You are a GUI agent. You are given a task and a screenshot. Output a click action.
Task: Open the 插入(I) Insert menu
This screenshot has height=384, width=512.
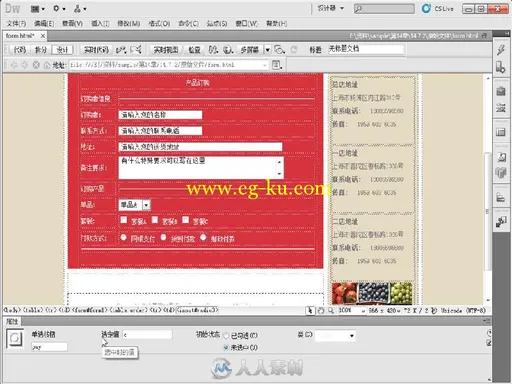(100, 23)
